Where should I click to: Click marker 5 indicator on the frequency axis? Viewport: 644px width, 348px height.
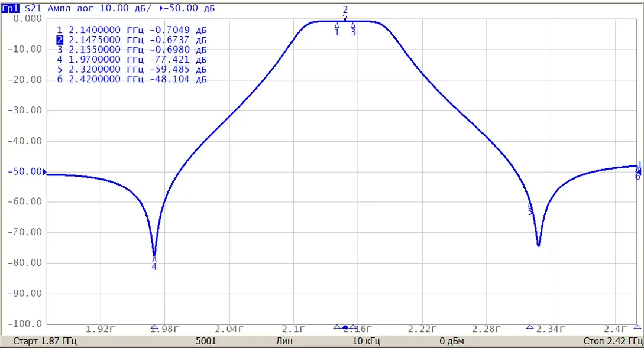(x=530, y=327)
